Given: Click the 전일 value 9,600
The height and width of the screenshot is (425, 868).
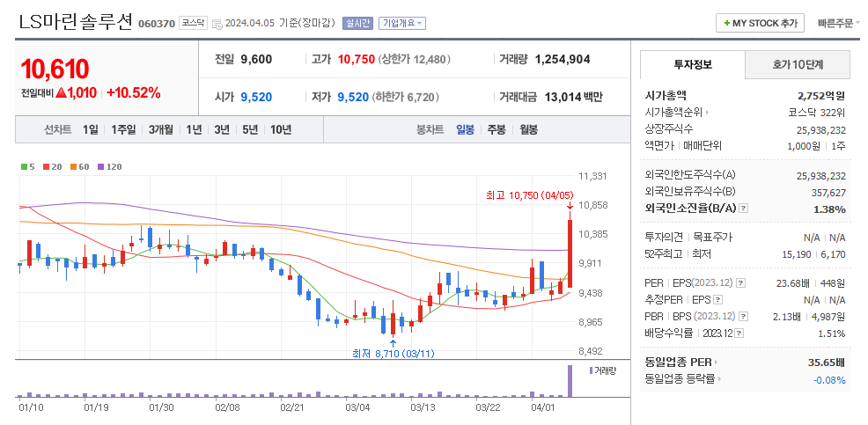Looking at the screenshot, I should tap(256, 59).
